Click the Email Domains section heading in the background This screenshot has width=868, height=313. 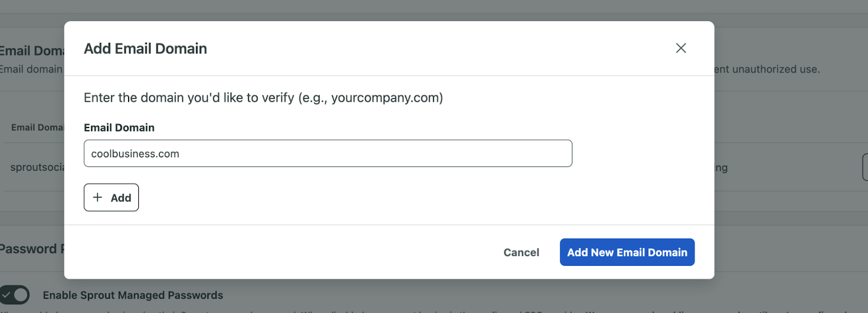(32, 51)
